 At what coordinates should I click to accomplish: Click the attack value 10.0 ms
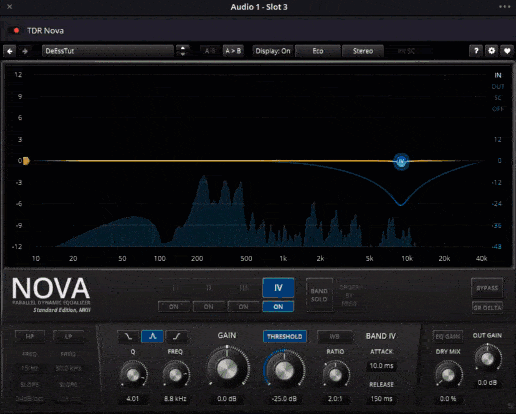(381, 366)
